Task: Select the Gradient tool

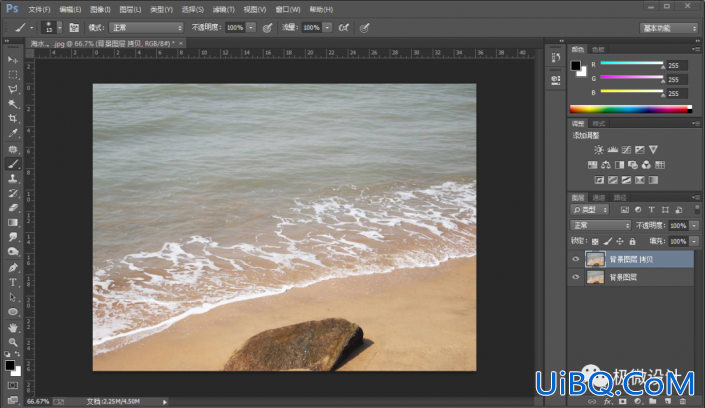Action: tap(13, 223)
